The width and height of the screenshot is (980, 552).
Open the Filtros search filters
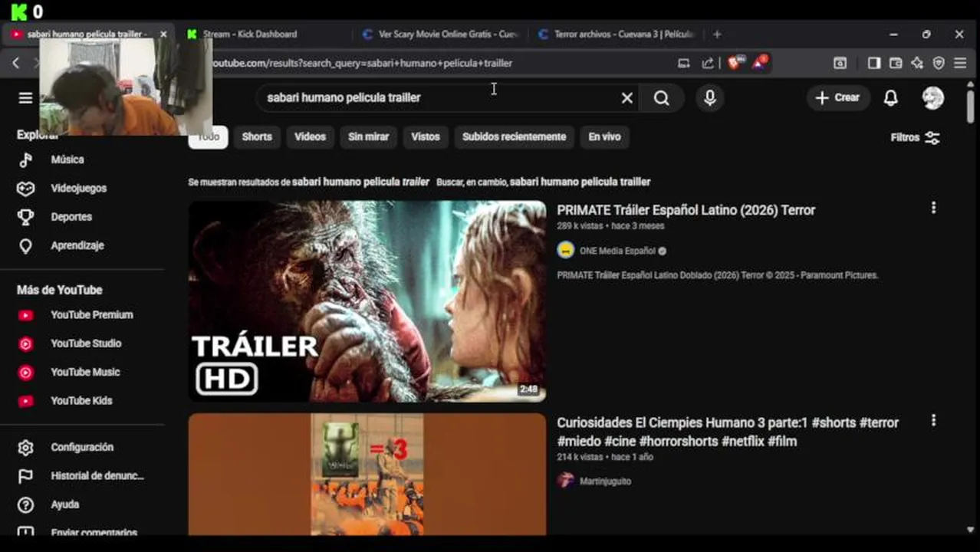[x=915, y=137]
